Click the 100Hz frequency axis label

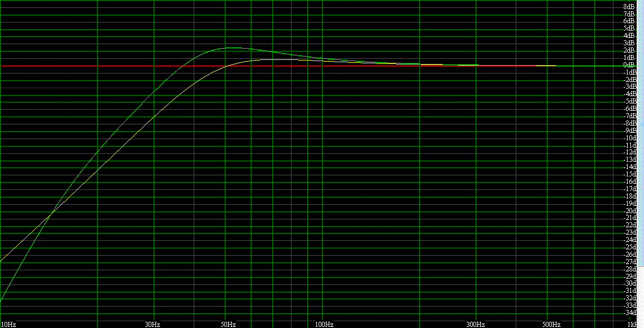click(x=324, y=324)
